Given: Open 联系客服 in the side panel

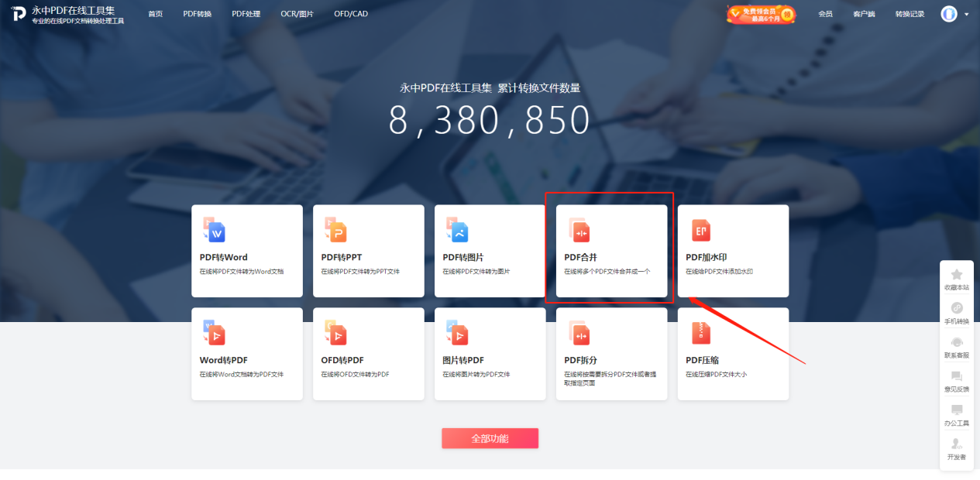Looking at the screenshot, I should 957,348.
